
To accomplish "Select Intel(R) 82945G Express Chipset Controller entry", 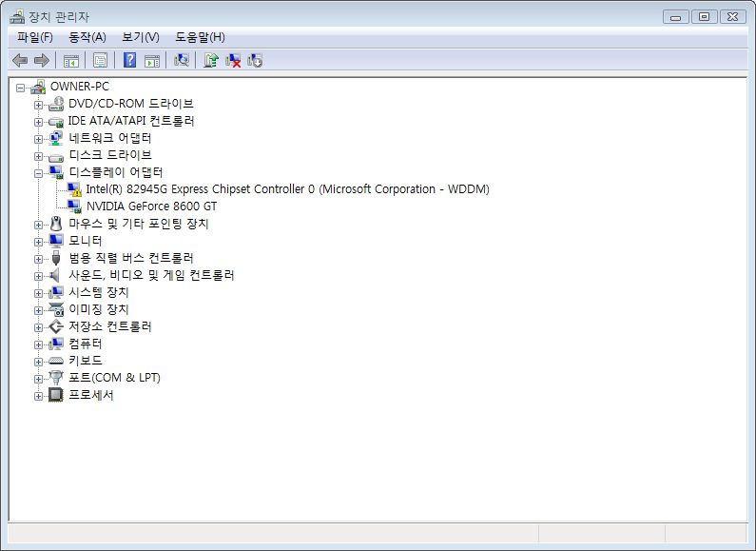I will (x=287, y=189).
